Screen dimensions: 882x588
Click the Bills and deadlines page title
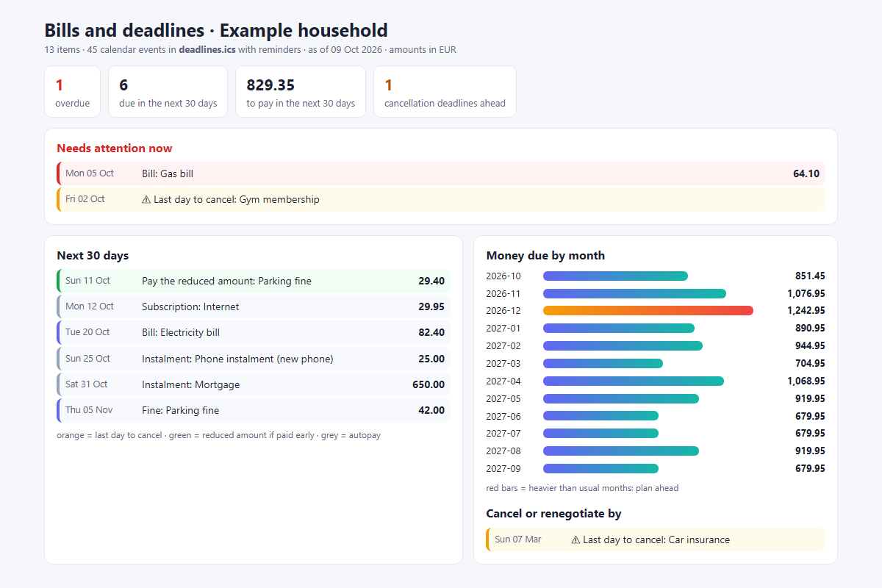point(216,31)
